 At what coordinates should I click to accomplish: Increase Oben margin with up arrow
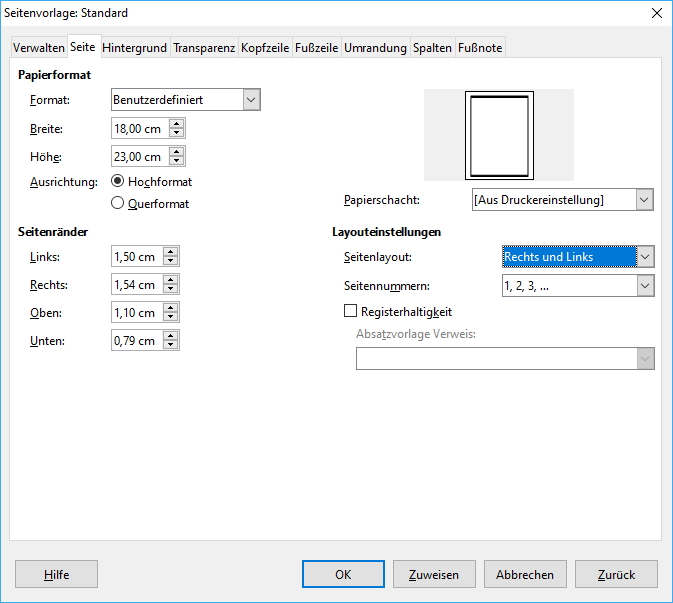(x=171, y=308)
